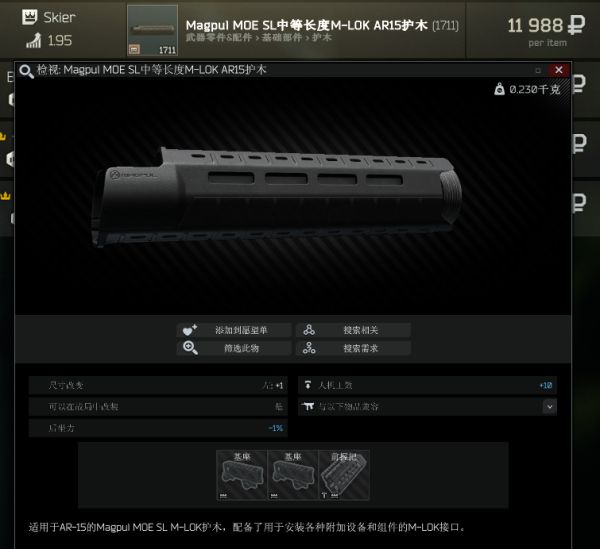Click the 搜索需求 button

pyautogui.click(x=353, y=348)
